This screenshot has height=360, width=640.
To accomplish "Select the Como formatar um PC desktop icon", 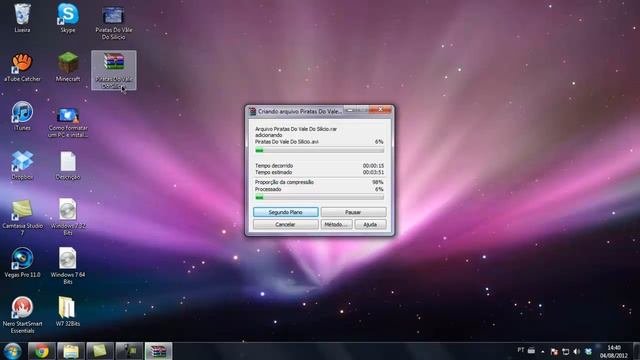I will coord(68,122).
